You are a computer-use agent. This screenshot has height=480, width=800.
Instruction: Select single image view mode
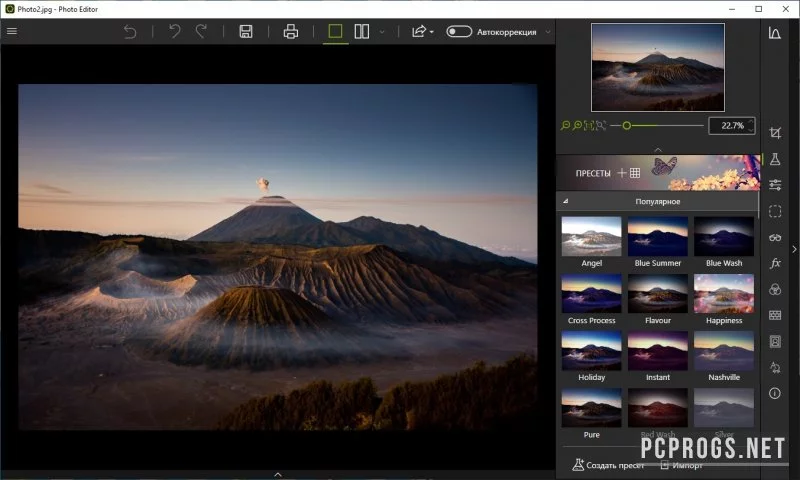tap(335, 32)
